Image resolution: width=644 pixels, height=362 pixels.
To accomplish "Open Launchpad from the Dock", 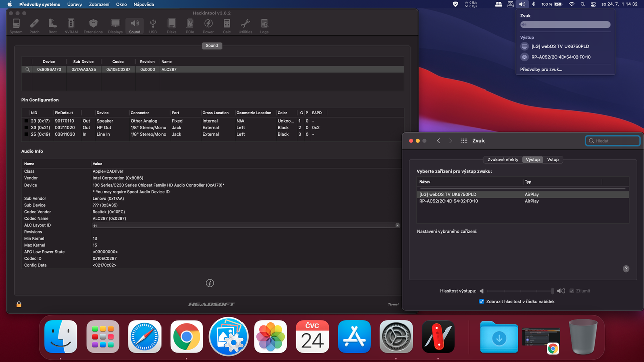I will (103, 336).
